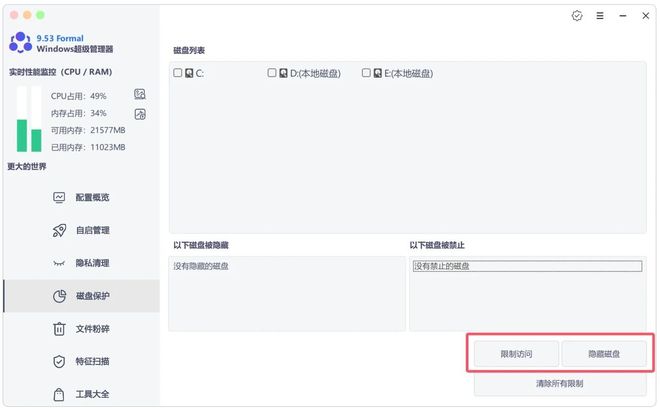Viewport: 660px width, 410px height.
Task: Click the green zoom dot
Action: (x=40, y=15)
